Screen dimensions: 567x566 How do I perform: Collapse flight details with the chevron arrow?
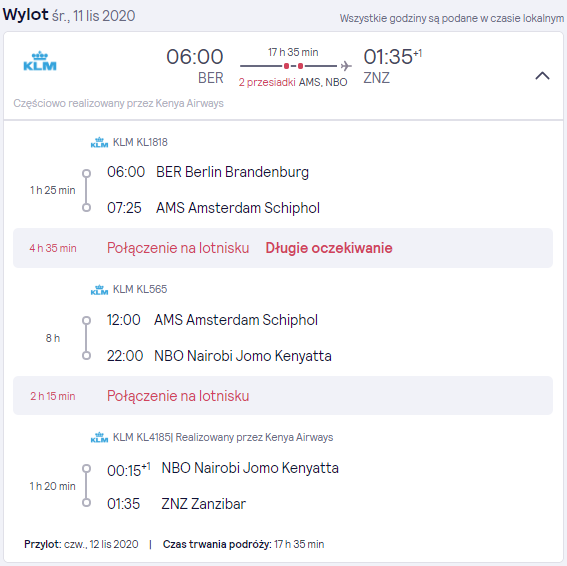click(x=542, y=76)
